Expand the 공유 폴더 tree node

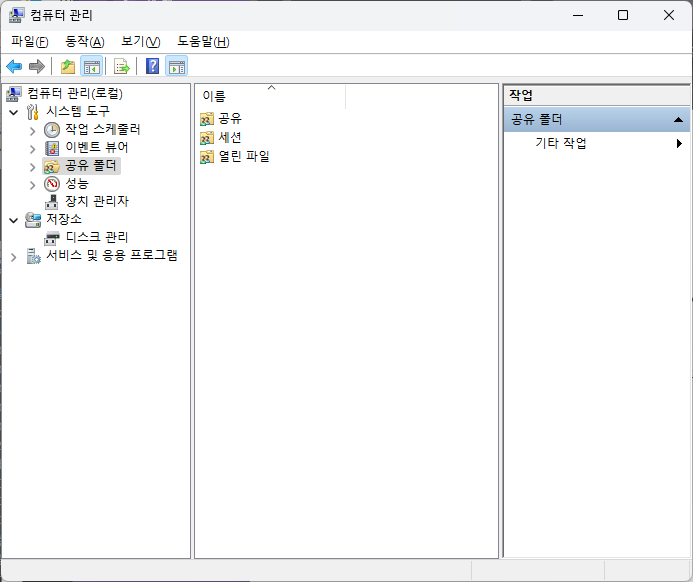(x=32, y=167)
